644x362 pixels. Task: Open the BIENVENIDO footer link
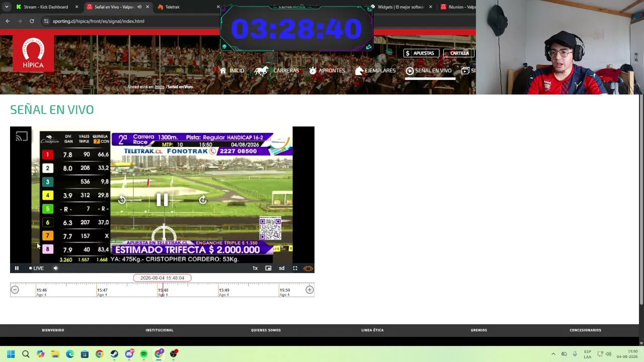click(53, 330)
